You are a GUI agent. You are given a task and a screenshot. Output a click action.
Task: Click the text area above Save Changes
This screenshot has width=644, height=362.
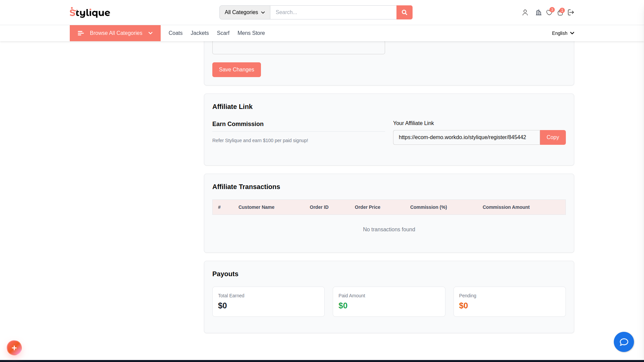(x=299, y=48)
